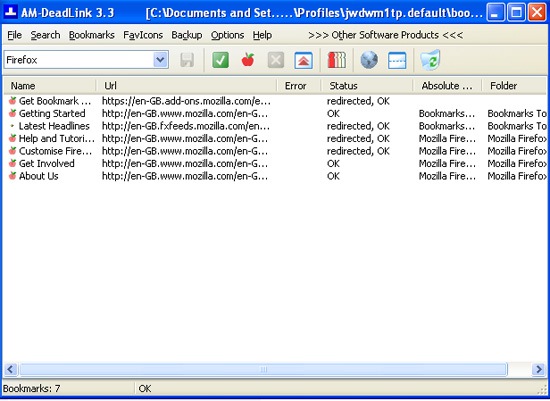Click the grayed-out save floppy disk icon
Viewport: 550px width, 401px height.
click(187, 60)
